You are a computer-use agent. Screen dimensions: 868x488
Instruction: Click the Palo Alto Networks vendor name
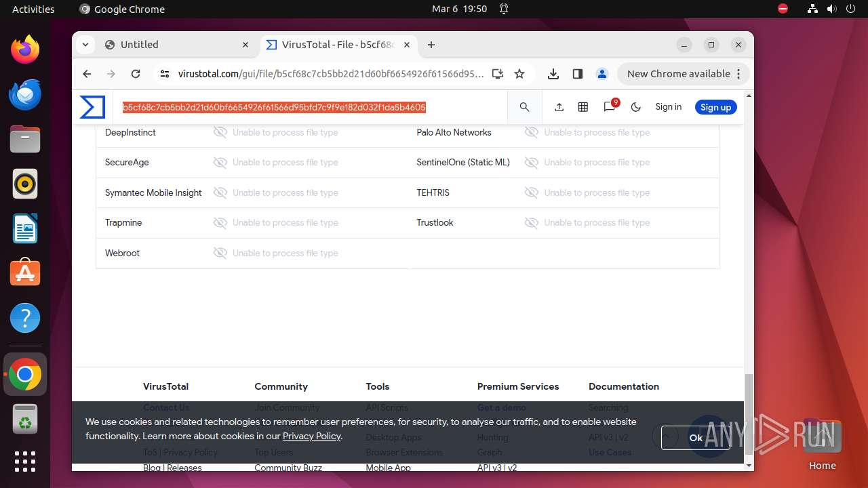pyautogui.click(x=454, y=132)
